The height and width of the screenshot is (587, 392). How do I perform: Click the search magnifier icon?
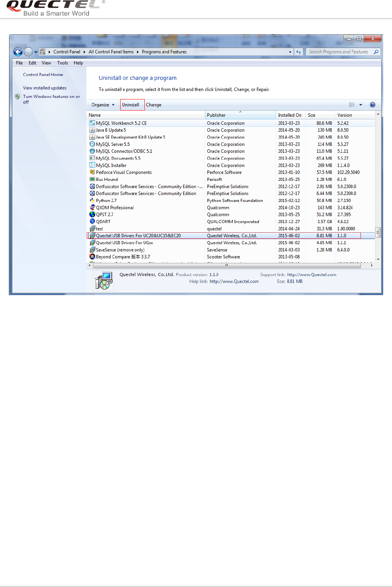pos(376,52)
